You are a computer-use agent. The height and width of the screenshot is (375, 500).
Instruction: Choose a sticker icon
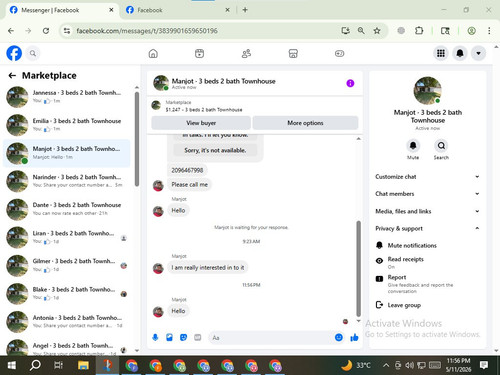point(183,338)
